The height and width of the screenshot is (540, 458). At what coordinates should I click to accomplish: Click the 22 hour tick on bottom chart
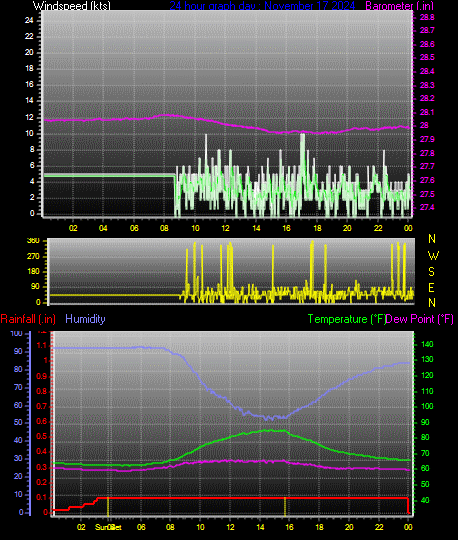(x=379, y=527)
